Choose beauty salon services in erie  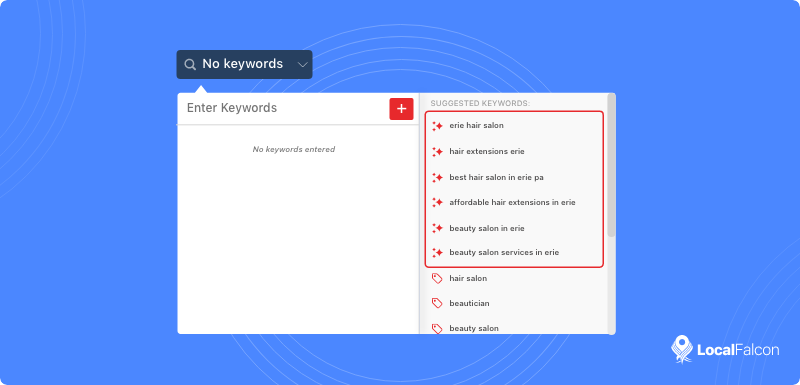point(504,252)
